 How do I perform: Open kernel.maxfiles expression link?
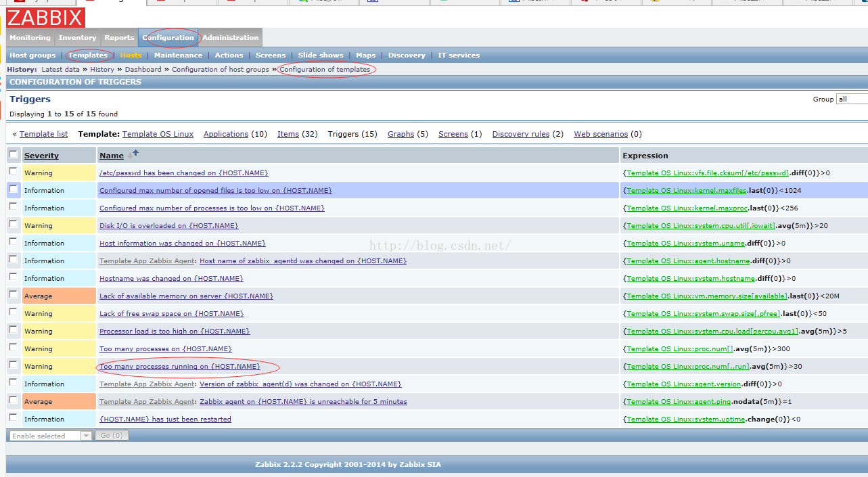[687, 191]
